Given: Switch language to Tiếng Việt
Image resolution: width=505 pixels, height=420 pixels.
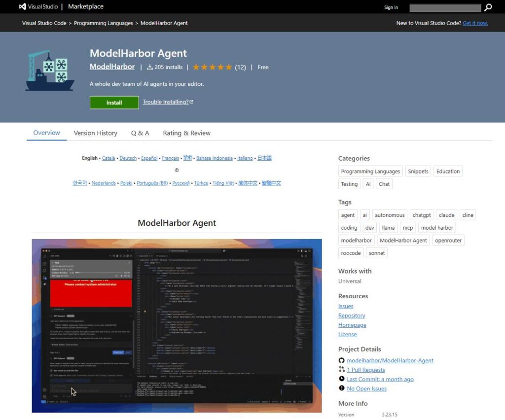Looking at the screenshot, I should click(x=223, y=183).
